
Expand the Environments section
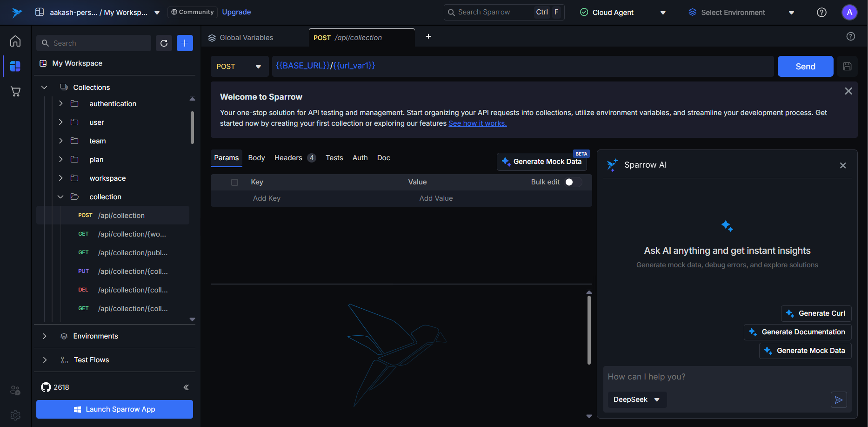point(44,336)
